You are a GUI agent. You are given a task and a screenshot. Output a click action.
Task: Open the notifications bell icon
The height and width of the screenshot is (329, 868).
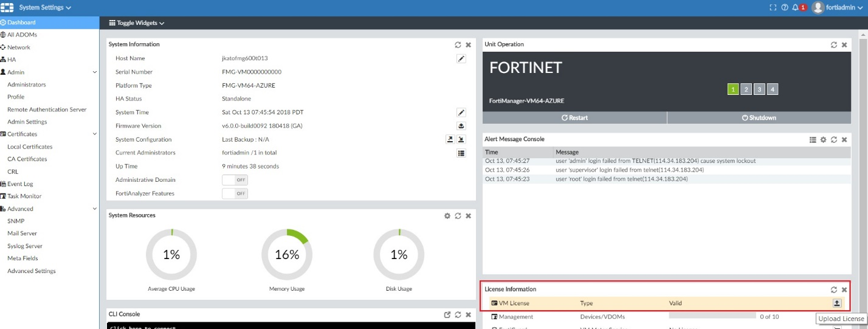796,7
